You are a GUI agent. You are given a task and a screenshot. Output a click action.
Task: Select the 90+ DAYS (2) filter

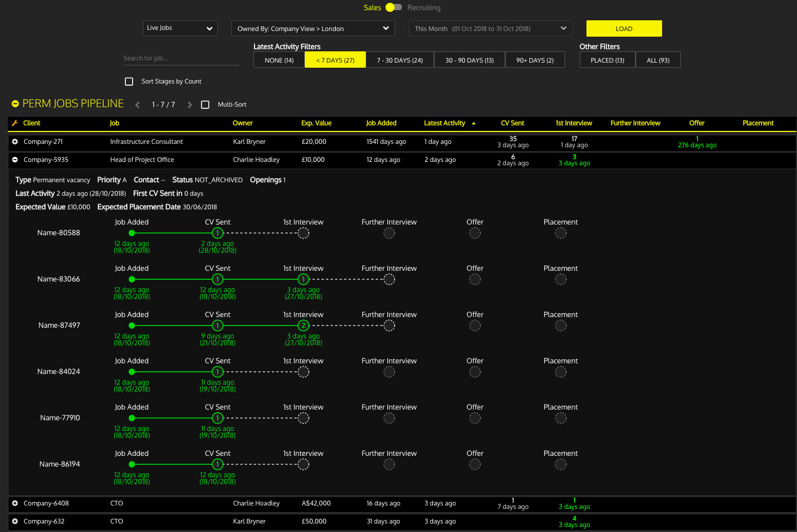[535, 60]
